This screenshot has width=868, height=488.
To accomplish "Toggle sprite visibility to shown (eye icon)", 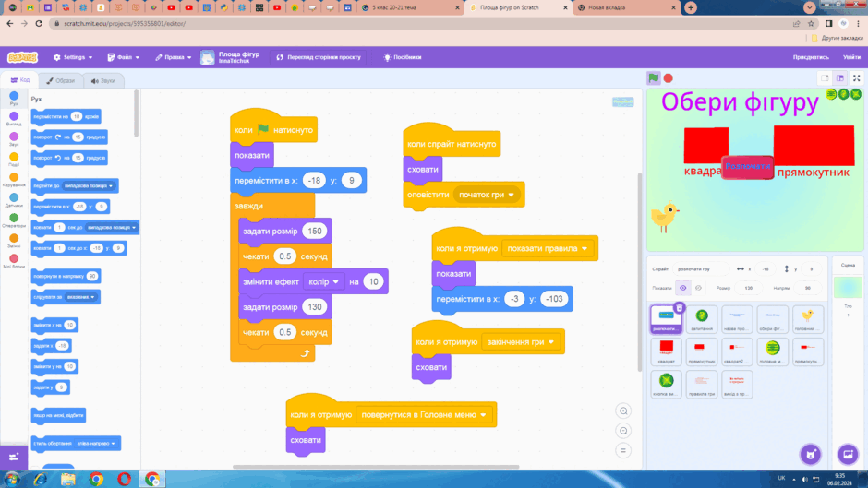I will click(x=683, y=288).
